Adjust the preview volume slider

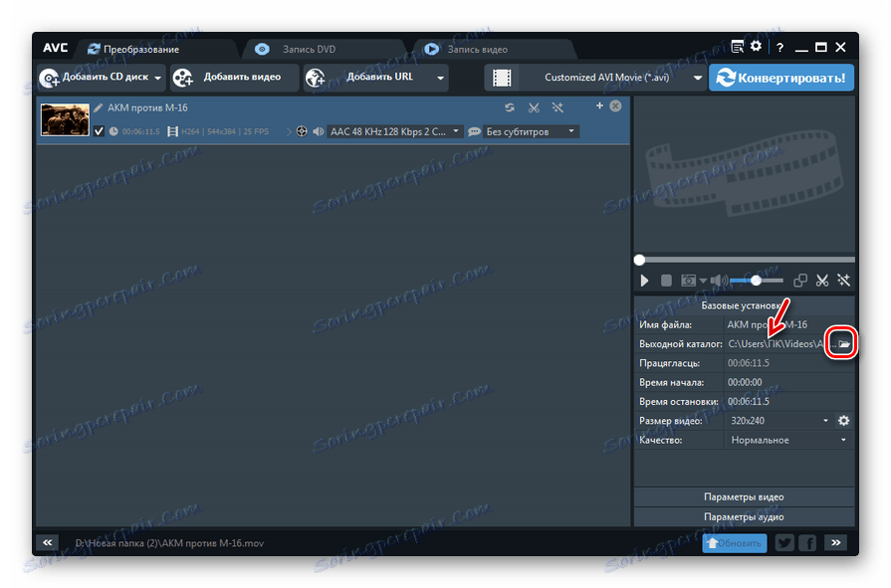(757, 281)
